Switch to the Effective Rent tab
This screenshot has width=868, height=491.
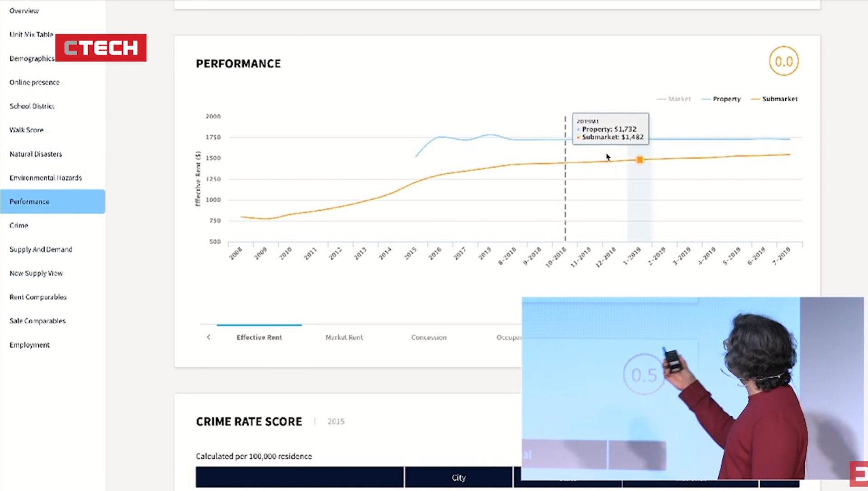259,337
